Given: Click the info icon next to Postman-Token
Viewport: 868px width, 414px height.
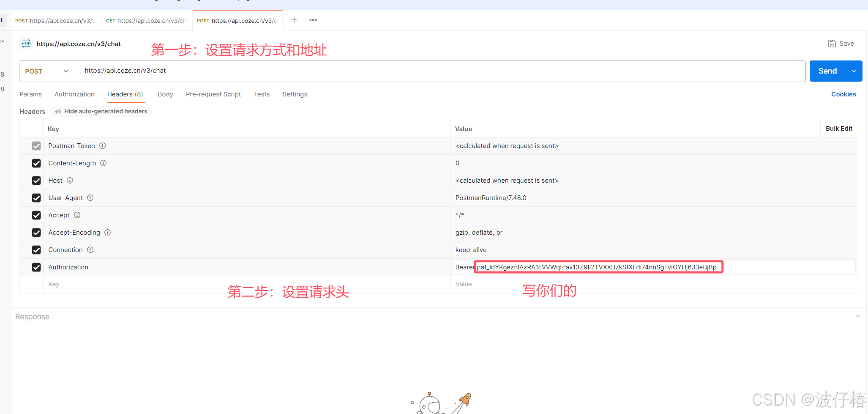Looking at the screenshot, I should click(x=102, y=145).
